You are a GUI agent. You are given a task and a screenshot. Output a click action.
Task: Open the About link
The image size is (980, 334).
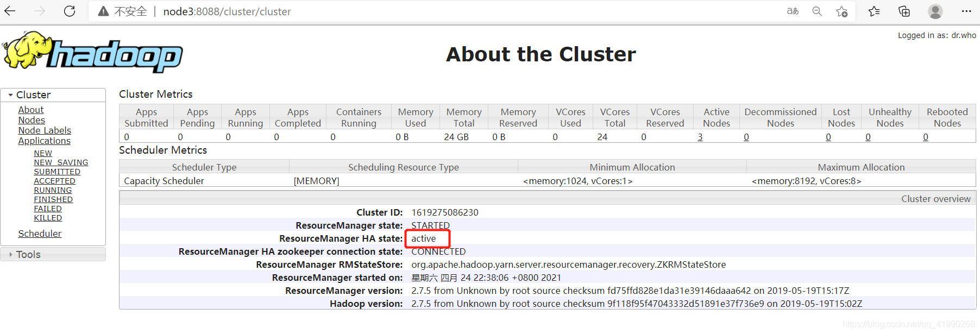(31, 110)
